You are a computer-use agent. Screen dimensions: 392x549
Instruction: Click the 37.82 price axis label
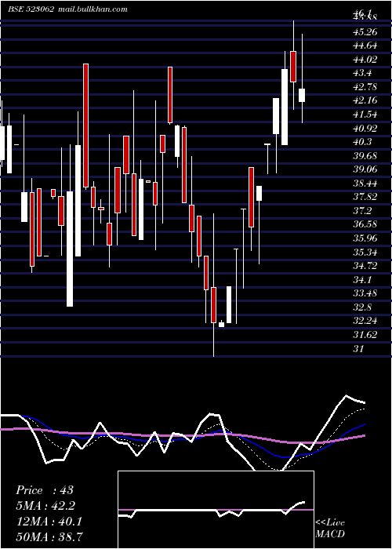click(365, 197)
